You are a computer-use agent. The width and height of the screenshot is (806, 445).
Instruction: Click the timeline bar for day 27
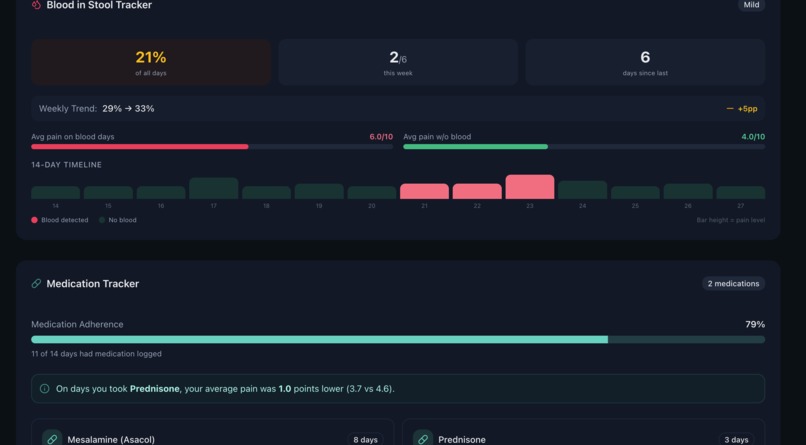[x=740, y=193]
